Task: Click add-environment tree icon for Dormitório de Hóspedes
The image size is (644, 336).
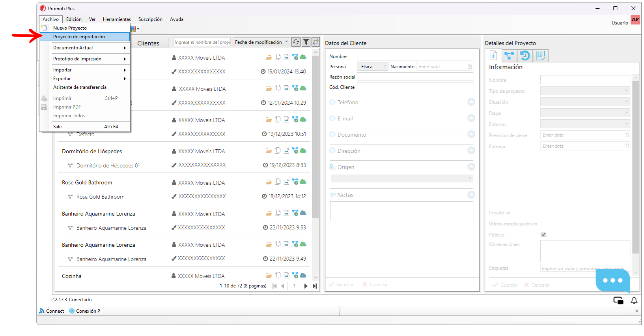Action: click(295, 150)
